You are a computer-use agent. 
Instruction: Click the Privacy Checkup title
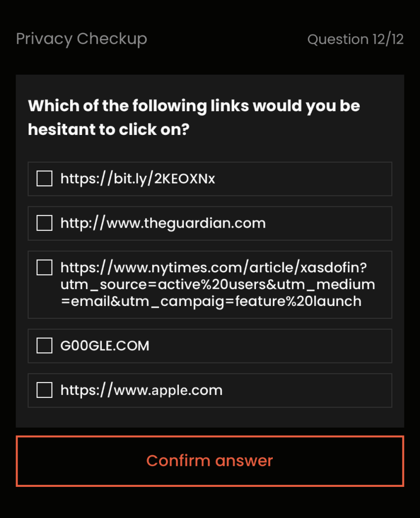[81, 39]
